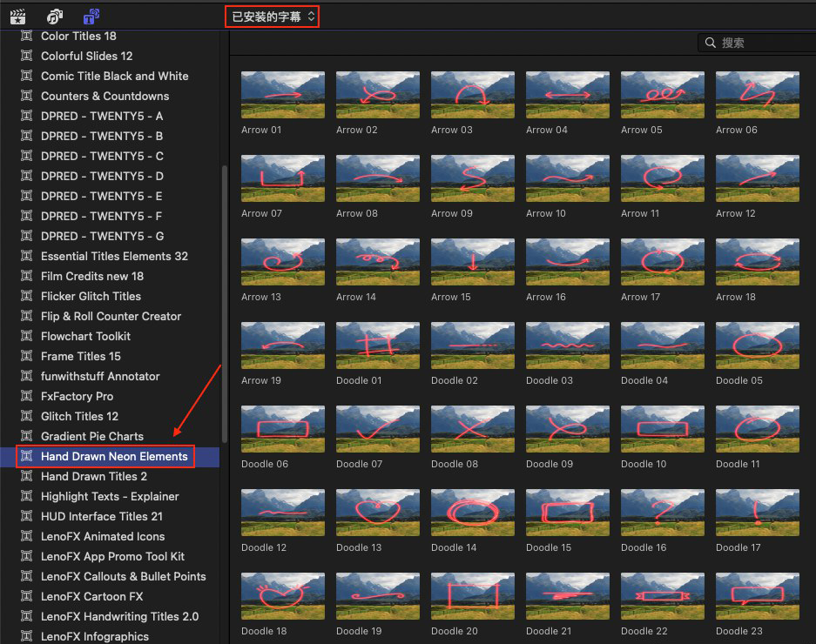The image size is (816, 644).
Task: Click the icon beside Counters & Countdowns
Action: pos(26,96)
